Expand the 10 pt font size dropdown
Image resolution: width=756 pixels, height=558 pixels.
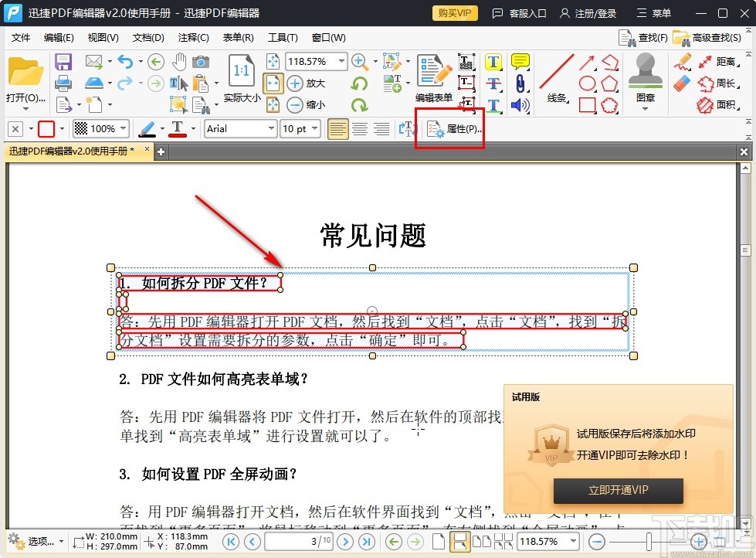tap(300, 128)
